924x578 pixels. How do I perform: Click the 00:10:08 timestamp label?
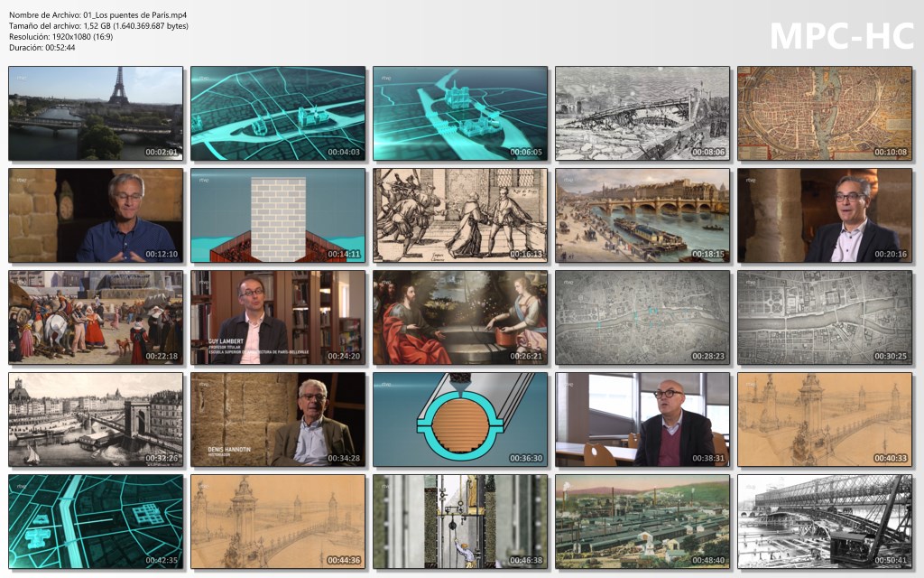pyautogui.click(x=891, y=152)
